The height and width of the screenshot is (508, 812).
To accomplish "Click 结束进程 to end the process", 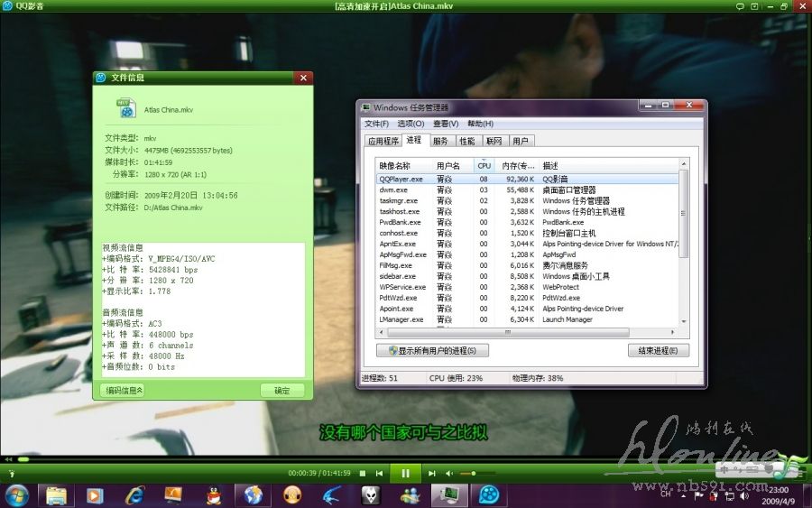I will pos(658,350).
